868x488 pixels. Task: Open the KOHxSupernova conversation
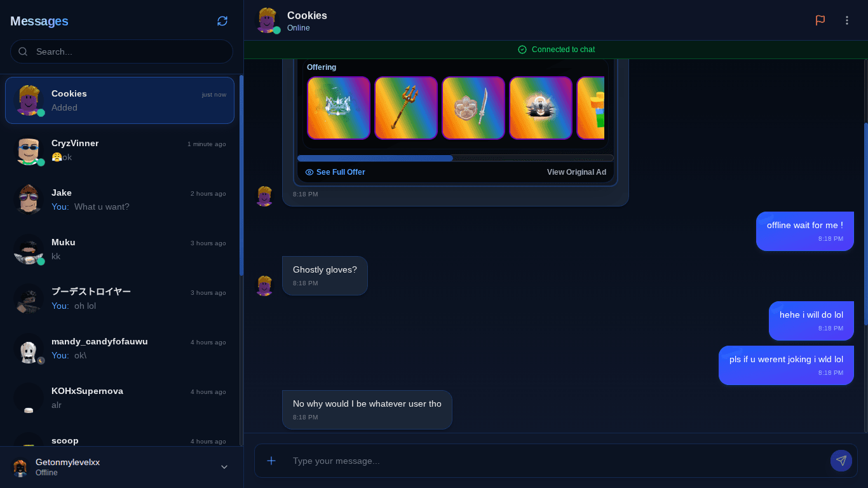click(x=119, y=398)
